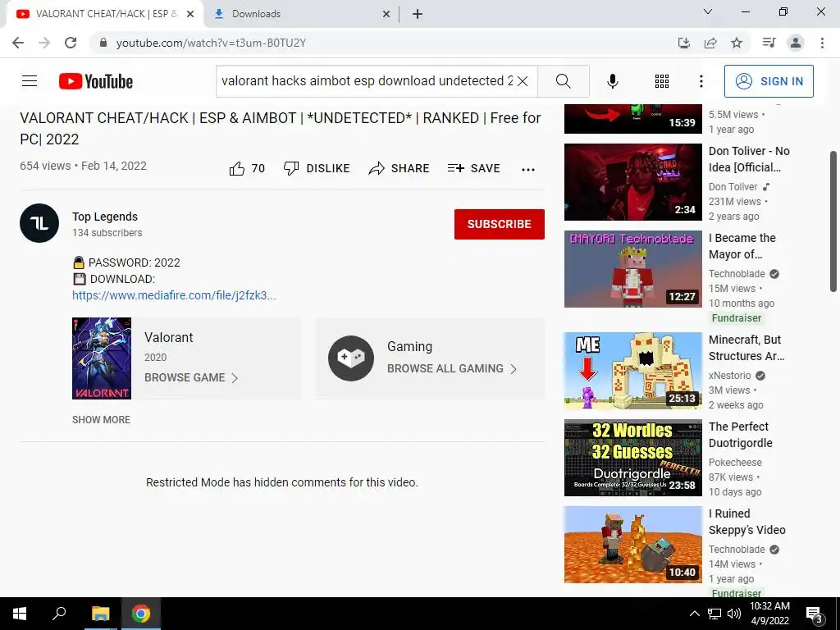Screen dimensions: 840x630
Task: Expand the description with SHOW MORE
Action: [x=101, y=419]
